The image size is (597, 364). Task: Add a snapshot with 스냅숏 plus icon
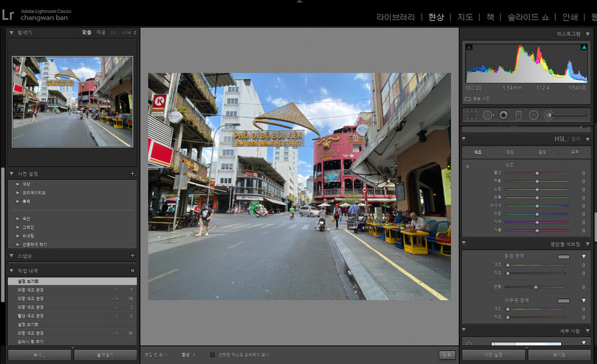click(x=132, y=256)
